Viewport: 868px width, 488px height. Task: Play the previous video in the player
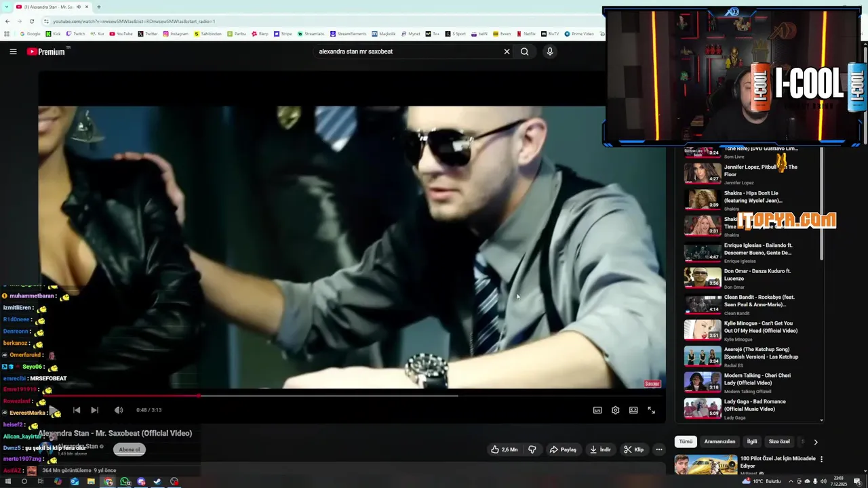(x=77, y=410)
